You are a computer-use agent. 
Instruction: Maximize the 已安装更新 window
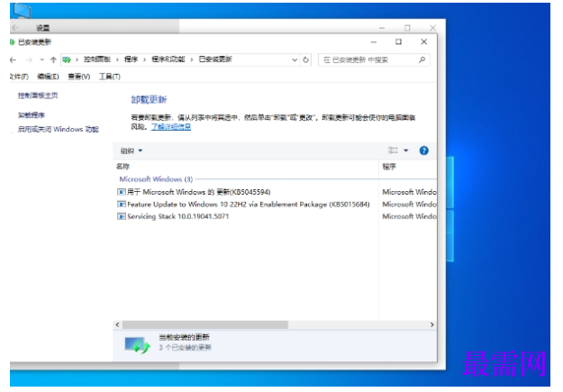[398, 41]
